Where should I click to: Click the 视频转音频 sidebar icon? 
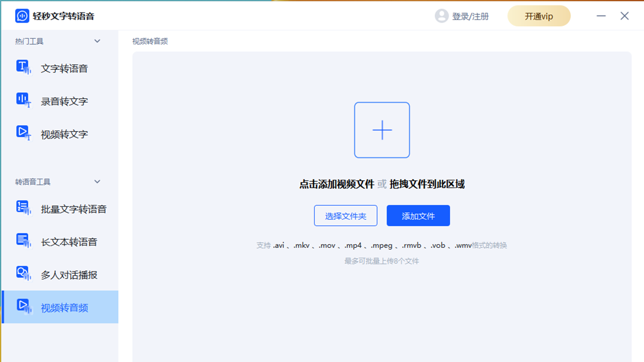[x=22, y=307]
